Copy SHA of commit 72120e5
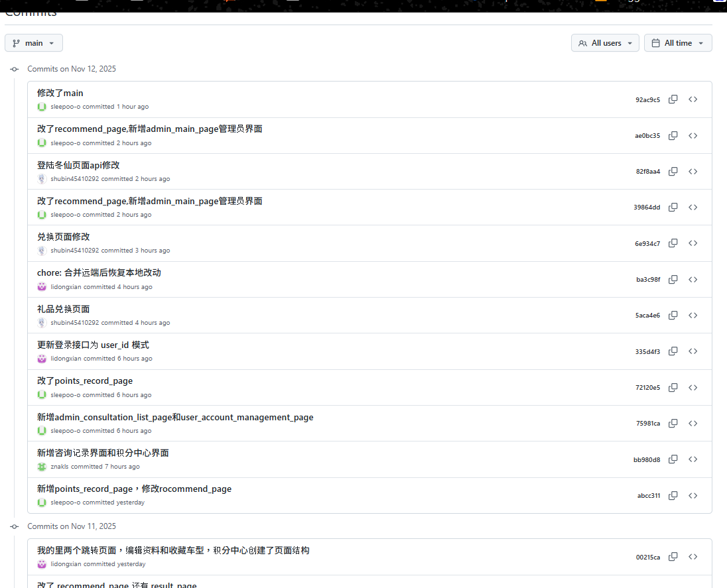Screen dimensions: 727x588 coord(673,387)
